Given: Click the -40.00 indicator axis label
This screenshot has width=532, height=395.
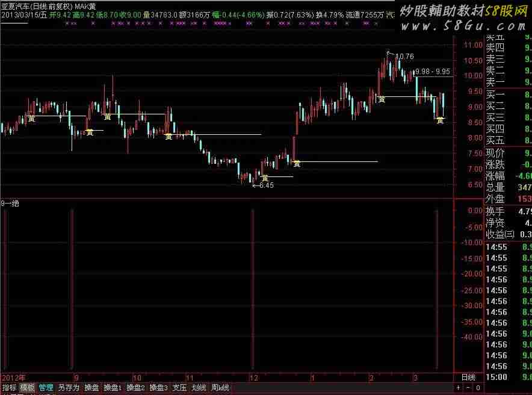Looking at the screenshot, I should coord(472,337).
